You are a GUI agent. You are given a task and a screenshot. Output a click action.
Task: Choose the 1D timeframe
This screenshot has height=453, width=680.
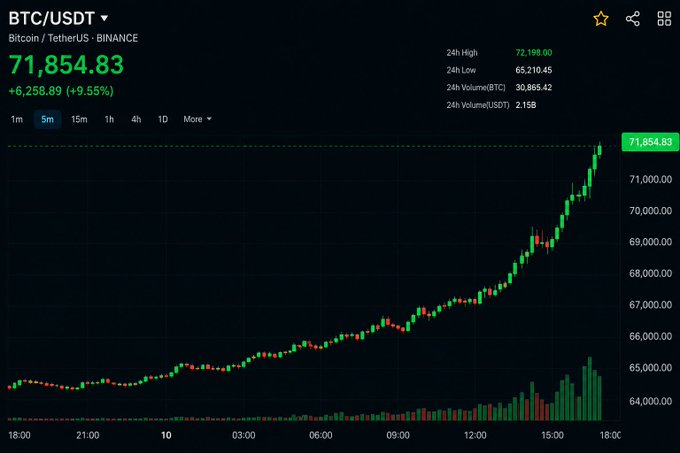click(x=163, y=119)
